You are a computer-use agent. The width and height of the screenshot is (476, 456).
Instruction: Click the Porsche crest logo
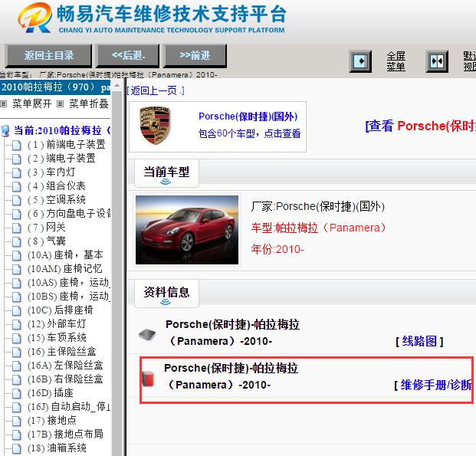pyautogui.click(x=155, y=125)
